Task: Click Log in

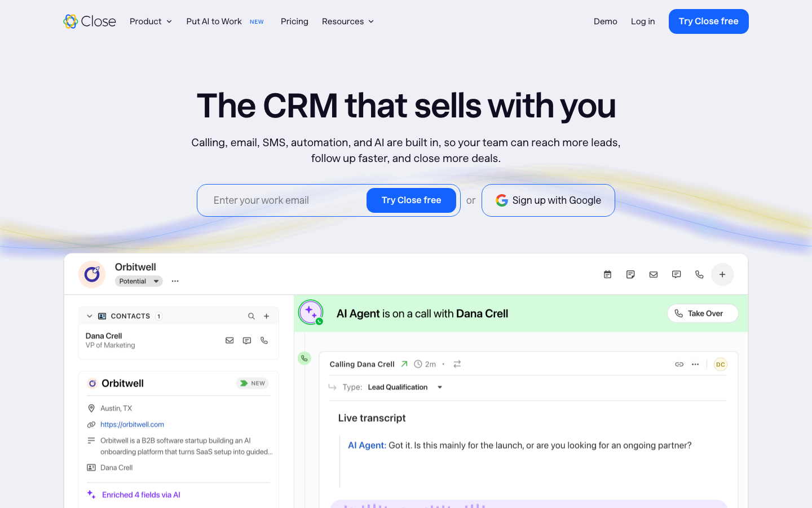Action: 643,21
